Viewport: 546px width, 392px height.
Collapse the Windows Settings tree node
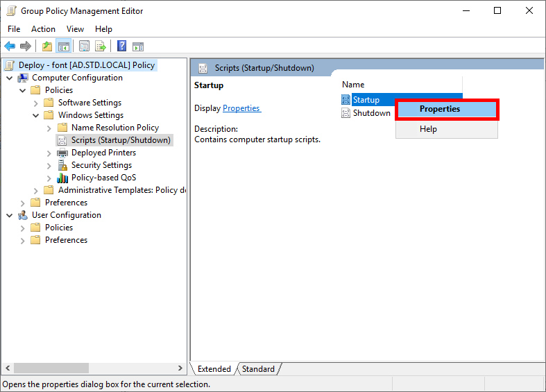[x=36, y=115]
